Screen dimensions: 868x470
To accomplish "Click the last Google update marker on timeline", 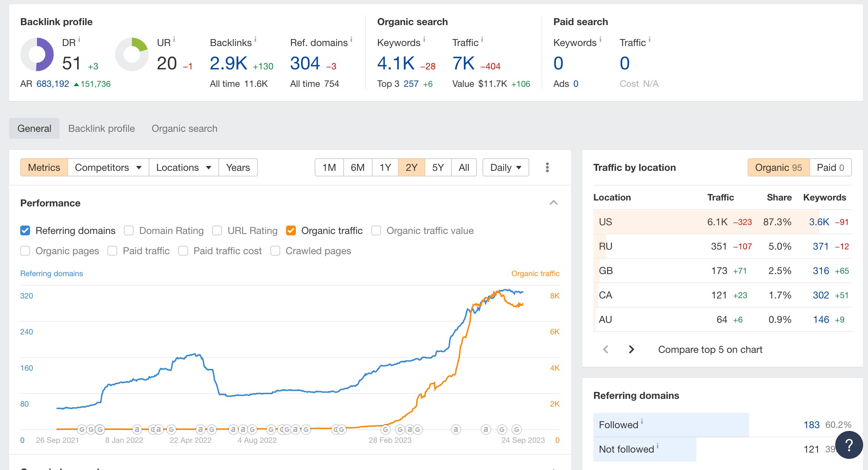I will [x=517, y=430].
